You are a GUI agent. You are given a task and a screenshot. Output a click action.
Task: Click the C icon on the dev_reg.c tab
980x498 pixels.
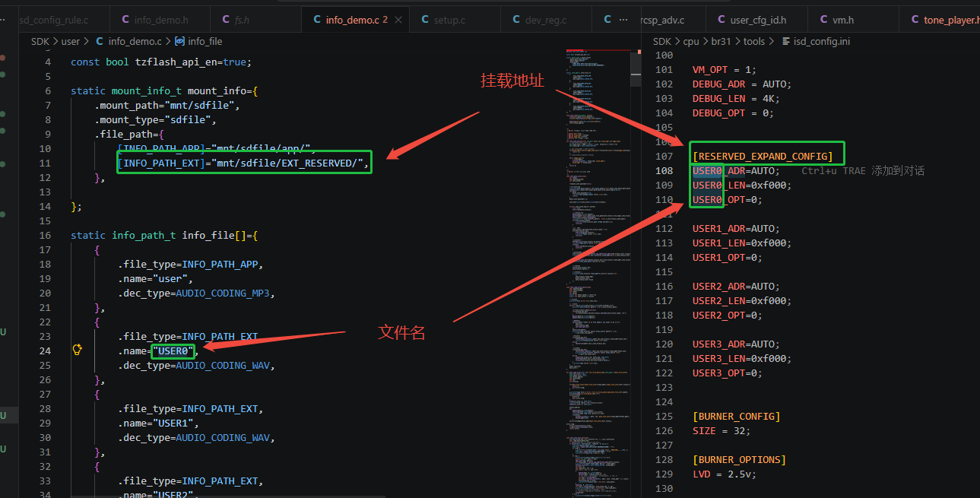(x=516, y=20)
